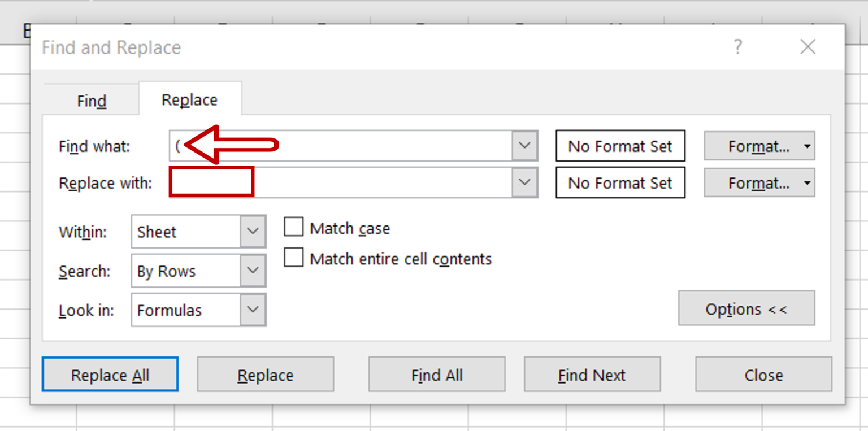The image size is (868, 431).
Task: Click Replace All
Action: (110, 374)
